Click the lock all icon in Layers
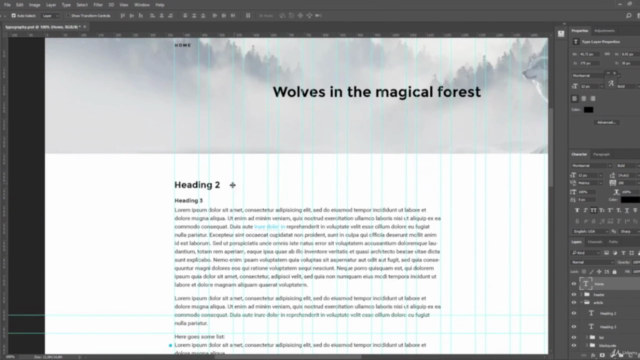Screen dimensions: 640x360 tap(614, 271)
